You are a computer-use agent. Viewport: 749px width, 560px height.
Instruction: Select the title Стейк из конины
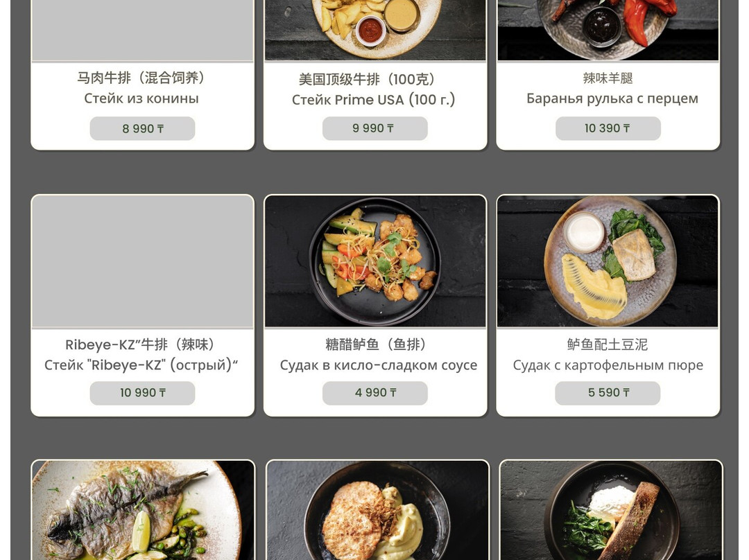141,98
